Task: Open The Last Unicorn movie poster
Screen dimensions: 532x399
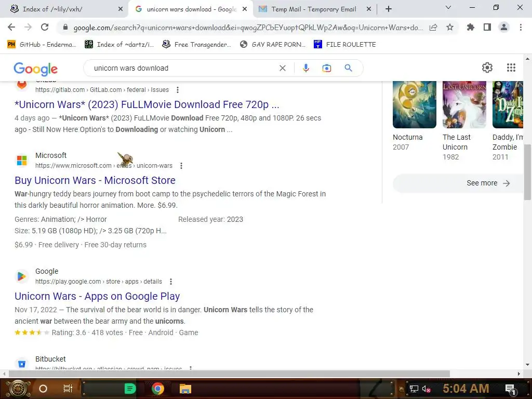Action: pos(464,104)
